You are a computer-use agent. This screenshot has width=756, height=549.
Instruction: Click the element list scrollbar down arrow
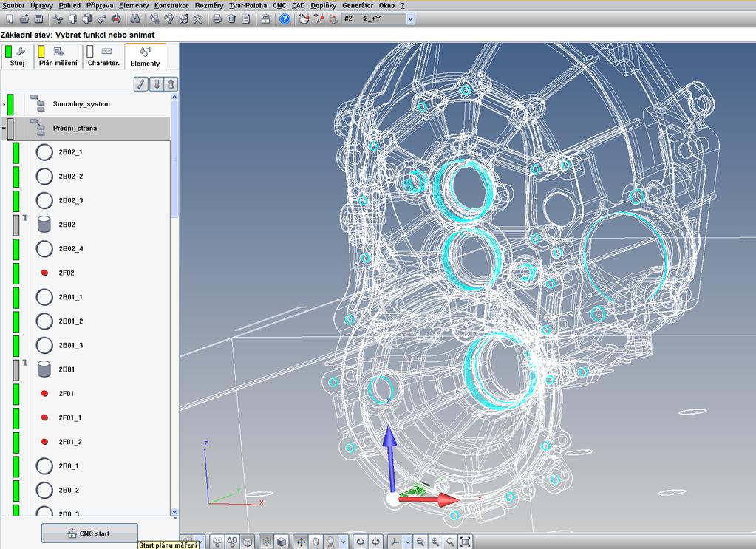pyautogui.click(x=174, y=512)
